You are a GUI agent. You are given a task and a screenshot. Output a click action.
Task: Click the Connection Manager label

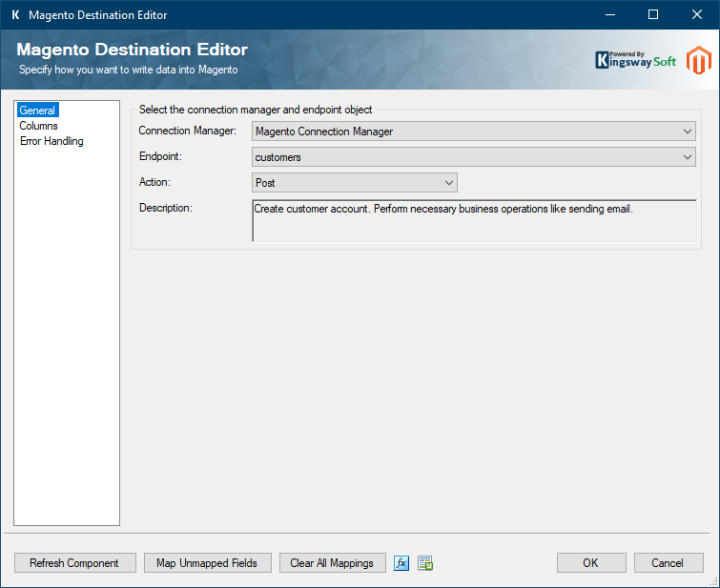click(x=187, y=131)
